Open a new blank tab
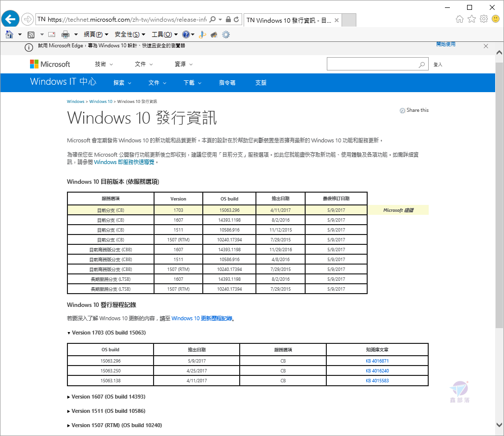The height and width of the screenshot is (436, 504). pos(349,20)
